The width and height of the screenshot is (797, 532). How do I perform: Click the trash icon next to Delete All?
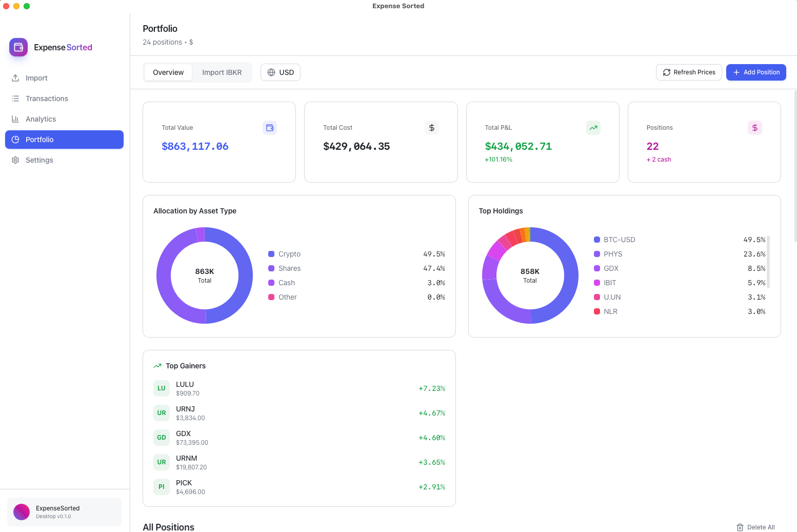pos(740,527)
